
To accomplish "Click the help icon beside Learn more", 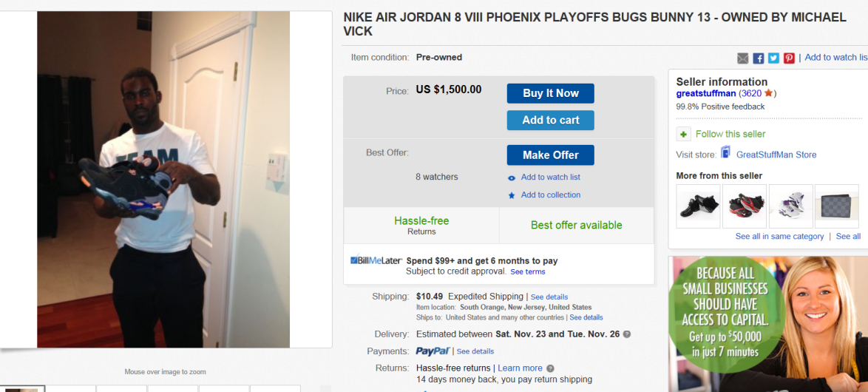I will tap(550, 368).
